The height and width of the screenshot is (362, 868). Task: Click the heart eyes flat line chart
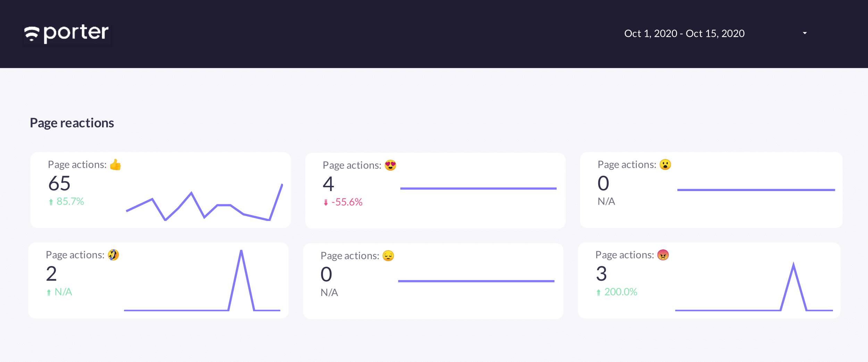coord(478,189)
